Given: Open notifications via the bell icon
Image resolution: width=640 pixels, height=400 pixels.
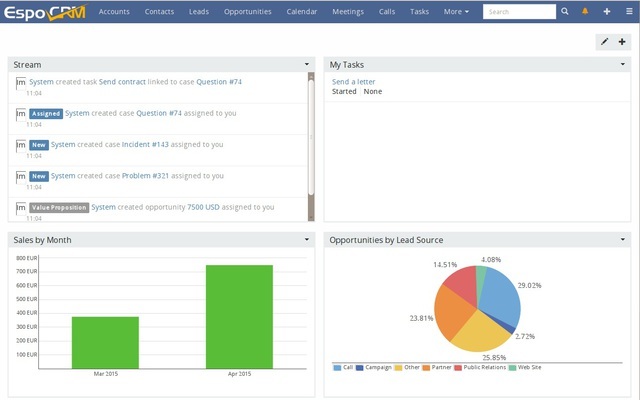Looking at the screenshot, I should 585,12.
